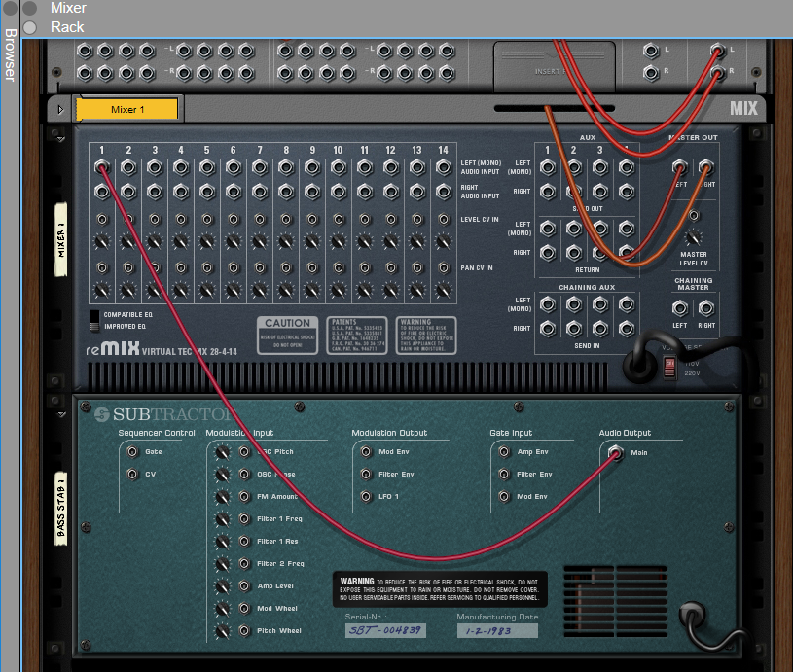Click the Amp Level jack on Subtractor

pos(245,586)
